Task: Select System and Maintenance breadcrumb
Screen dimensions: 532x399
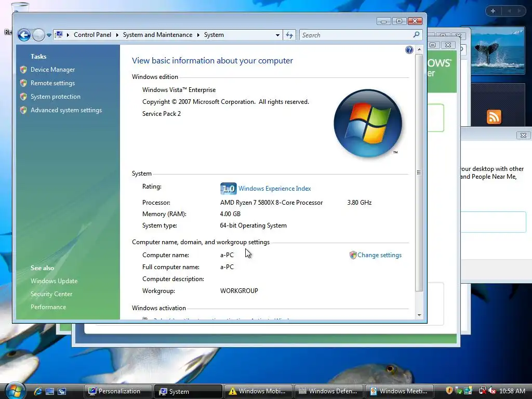Action: pyautogui.click(x=157, y=35)
